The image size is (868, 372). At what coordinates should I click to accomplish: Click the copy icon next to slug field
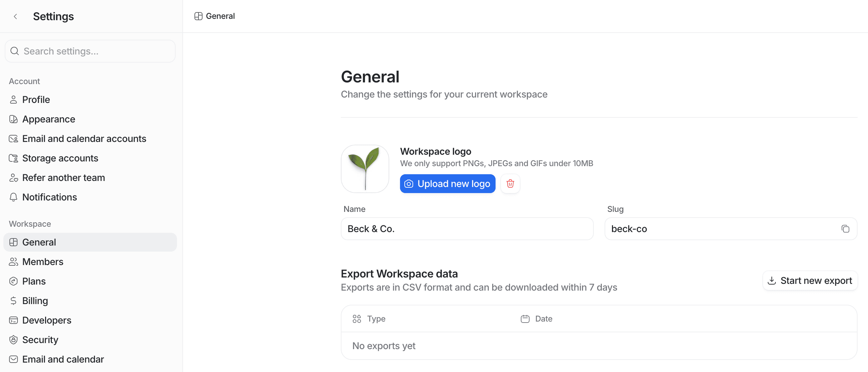pyautogui.click(x=845, y=228)
